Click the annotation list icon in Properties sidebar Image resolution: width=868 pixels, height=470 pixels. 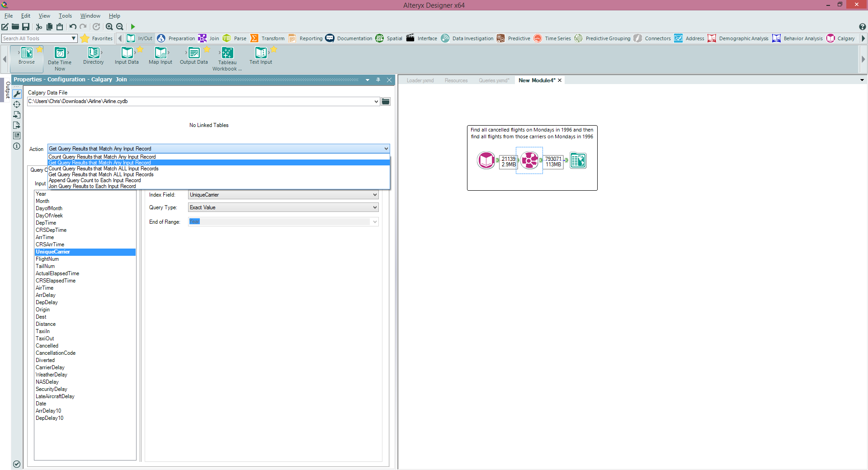(x=17, y=136)
